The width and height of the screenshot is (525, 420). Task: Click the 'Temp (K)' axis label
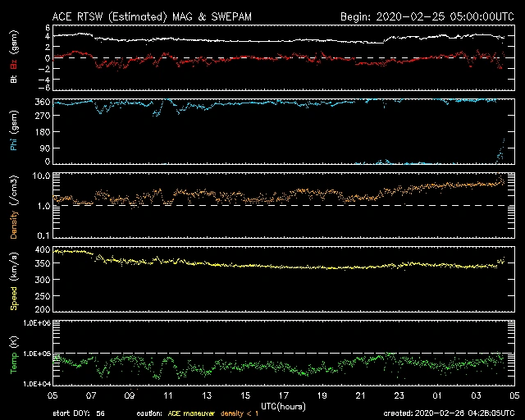click(x=14, y=355)
